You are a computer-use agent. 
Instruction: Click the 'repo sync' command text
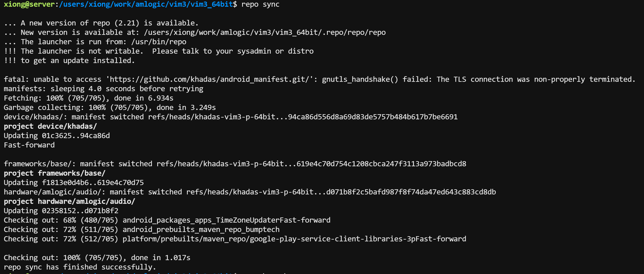click(260, 4)
